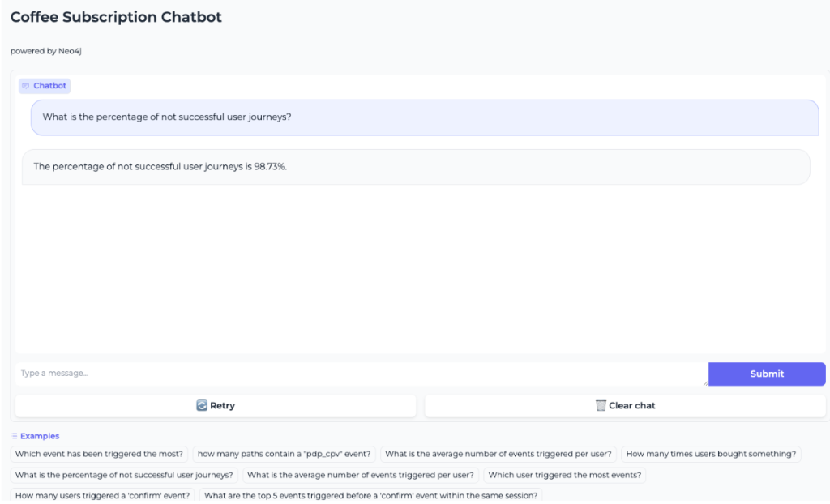Screen dimensions: 830x504
Task: Pick "Which user triggered the most events?" example
Action: click(565, 475)
